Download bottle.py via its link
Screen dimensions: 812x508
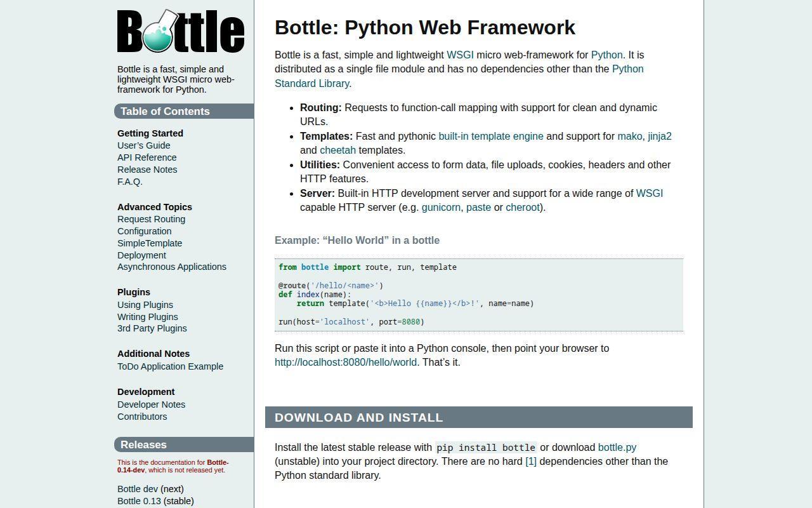[617, 448]
